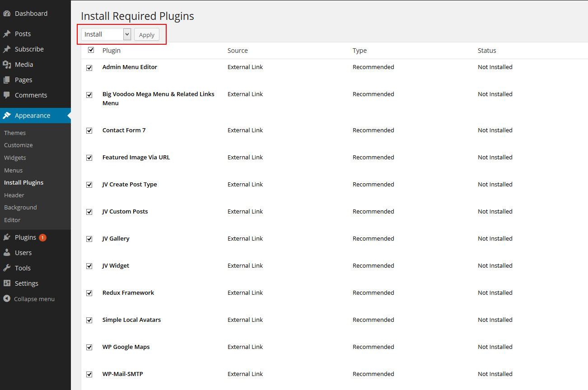Click the JV Gallery plugin name
Viewport: 588px width, 390px height.
(x=116, y=238)
